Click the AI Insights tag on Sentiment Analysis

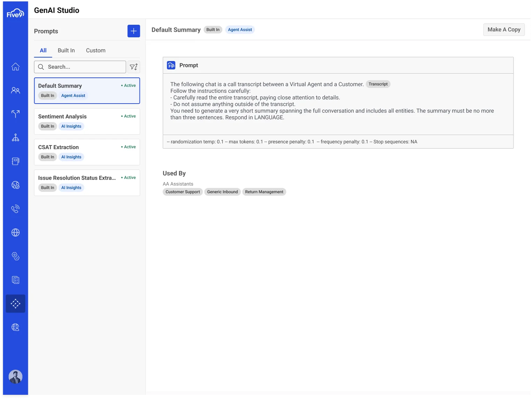click(x=71, y=126)
